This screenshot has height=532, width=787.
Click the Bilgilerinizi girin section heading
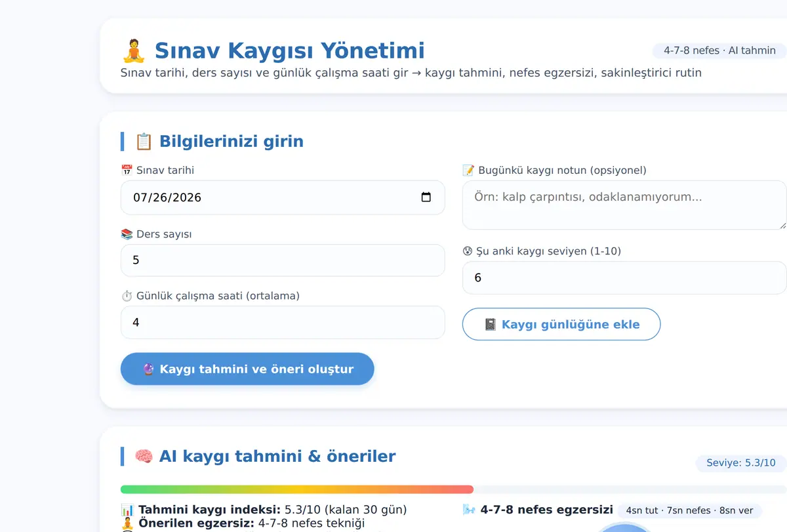coord(231,142)
